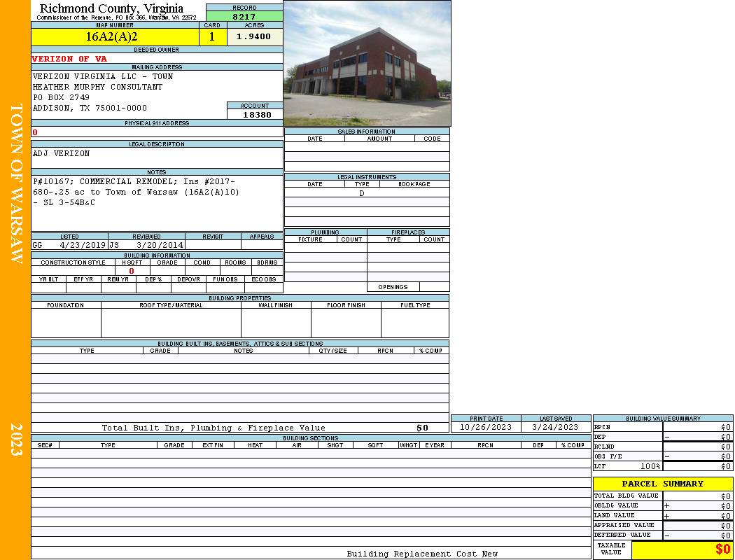The height and width of the screenshot is (560, 735).
Task: Select print date 10/26/2023
Action: pos(486,428)
